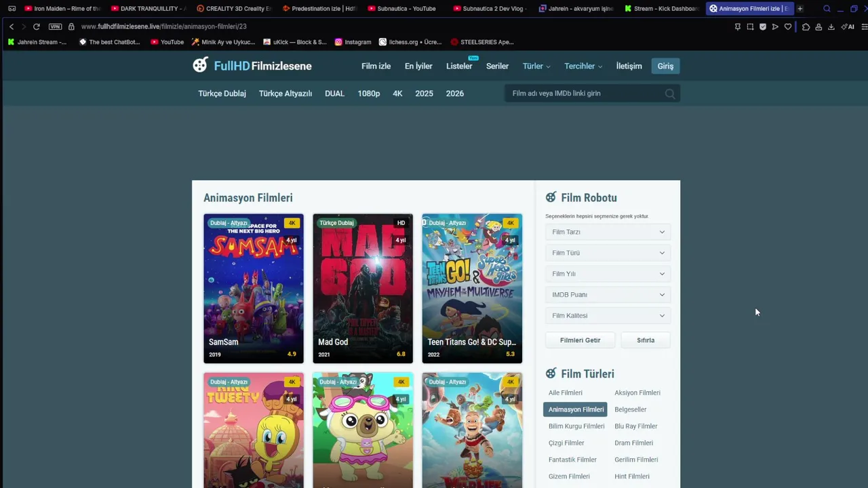Expand the Film Yılı dropdown
Screen dimensions: 868x488
pyautogui.click(x=608, y=274)
